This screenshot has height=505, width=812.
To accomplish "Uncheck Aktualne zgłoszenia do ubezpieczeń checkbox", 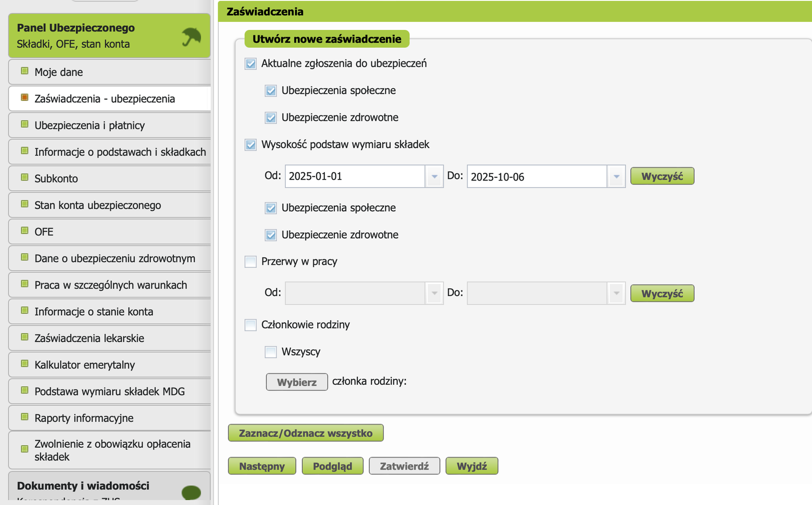I will coord(251,64).
